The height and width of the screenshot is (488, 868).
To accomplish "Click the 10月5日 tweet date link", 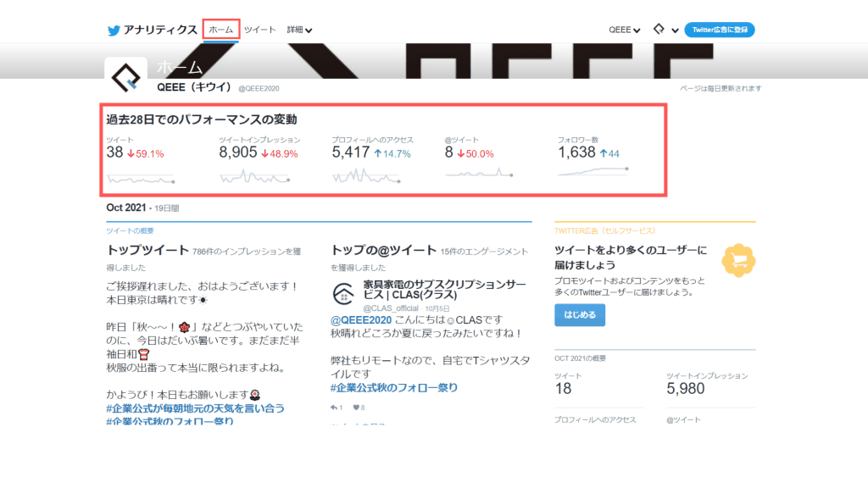I will (437, 308).
